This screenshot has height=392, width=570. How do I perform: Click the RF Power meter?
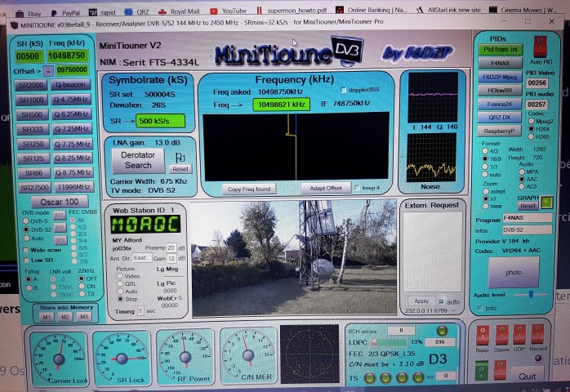pyautogui.click(x=185, y=356)
